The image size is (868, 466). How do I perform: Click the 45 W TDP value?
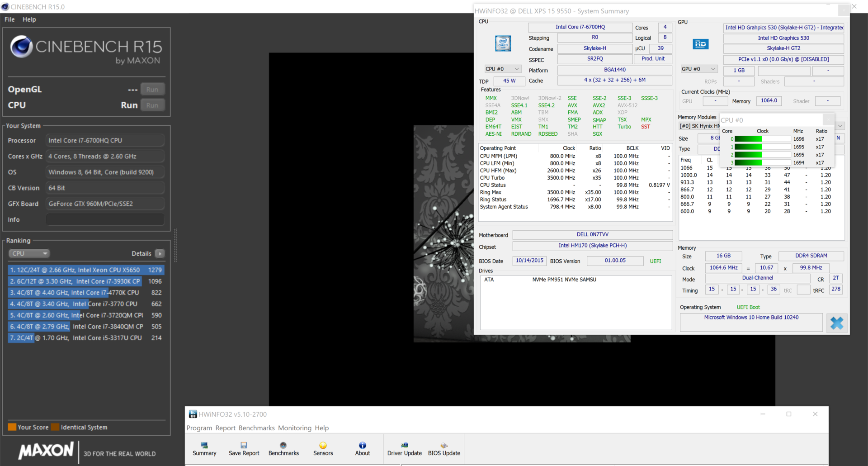[509, 81]
